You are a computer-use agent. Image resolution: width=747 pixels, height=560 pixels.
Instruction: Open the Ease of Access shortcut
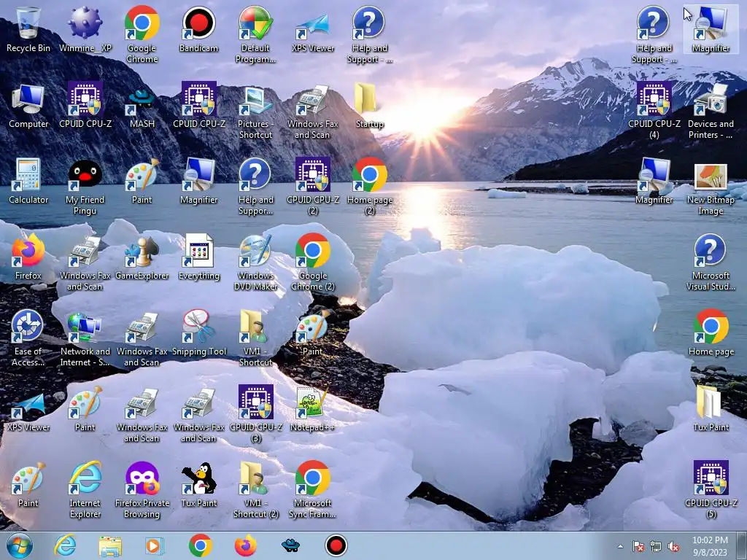tap(28, 338)
